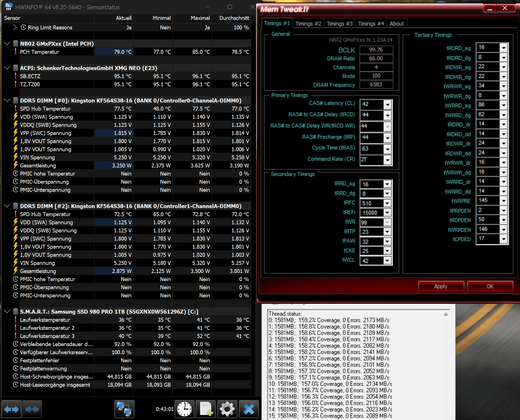Start logging with the sheet-plus icon
This screenshot has width=520, height=420.
205,409
